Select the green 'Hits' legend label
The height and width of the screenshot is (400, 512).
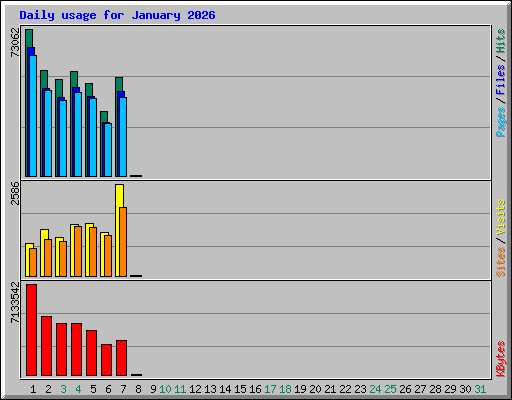pyautogui.click(x=501, y=41)
